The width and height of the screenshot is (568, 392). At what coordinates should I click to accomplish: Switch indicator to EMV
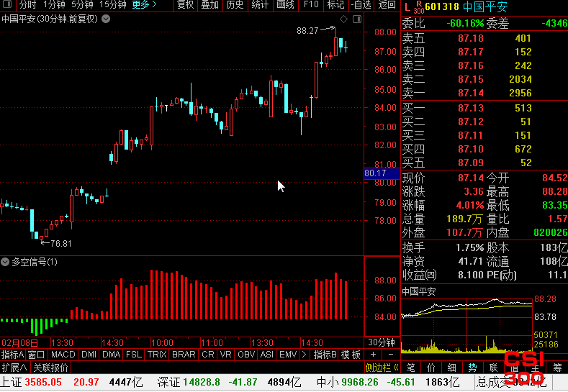288,355
